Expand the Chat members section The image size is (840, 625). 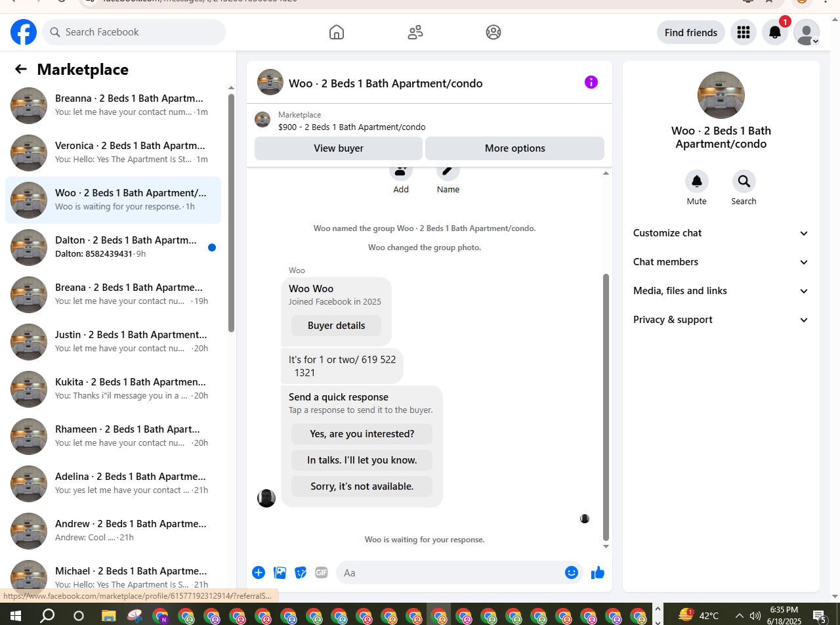point(721,262)
